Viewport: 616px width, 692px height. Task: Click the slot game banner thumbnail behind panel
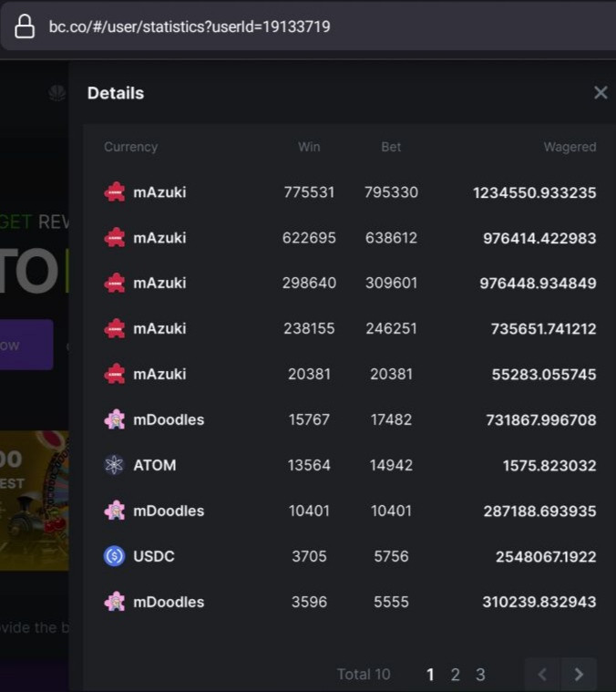[34, 501]
